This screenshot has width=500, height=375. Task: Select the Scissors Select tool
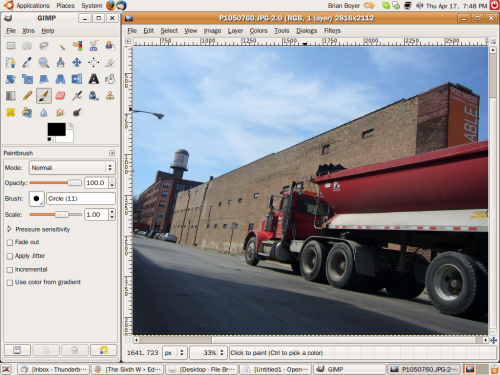pos(94,45)
